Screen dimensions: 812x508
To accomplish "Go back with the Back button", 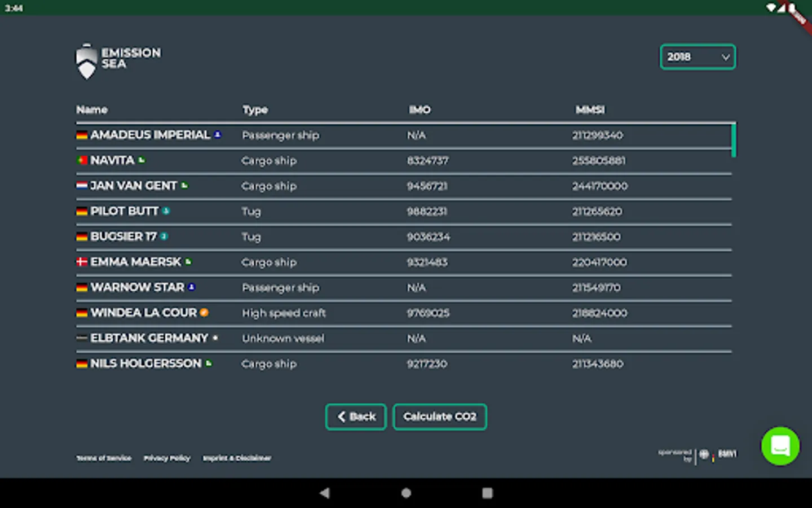I will point(356,417).
